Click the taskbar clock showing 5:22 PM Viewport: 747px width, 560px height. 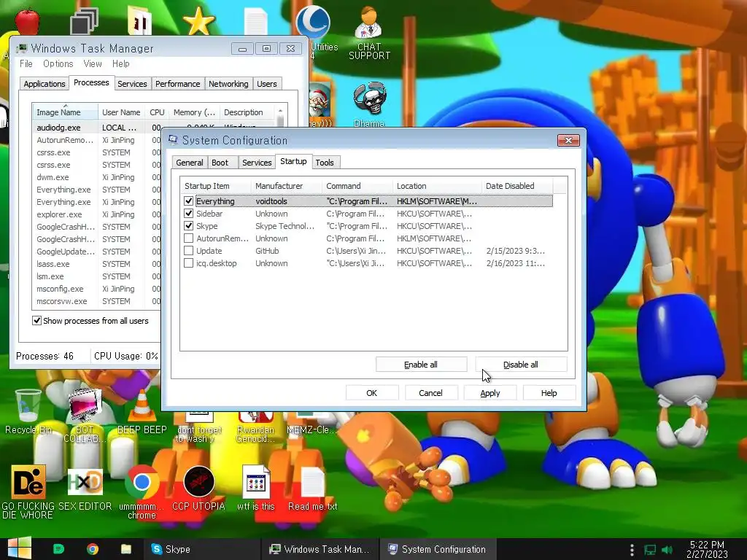(707, 549)
